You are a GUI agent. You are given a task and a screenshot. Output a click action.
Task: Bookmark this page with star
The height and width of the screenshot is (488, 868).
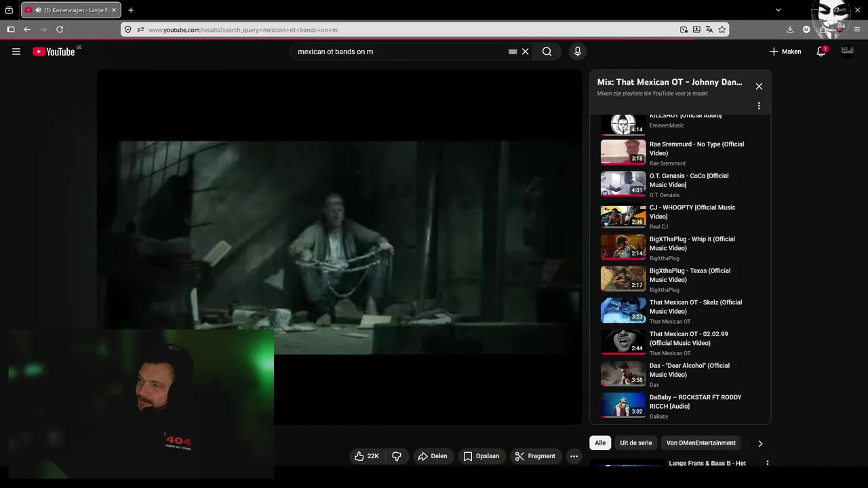(x=722, y=30)
